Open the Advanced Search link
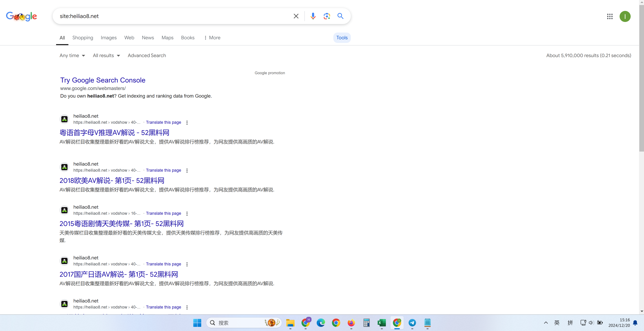644x331 pixels. pos(147,56)
